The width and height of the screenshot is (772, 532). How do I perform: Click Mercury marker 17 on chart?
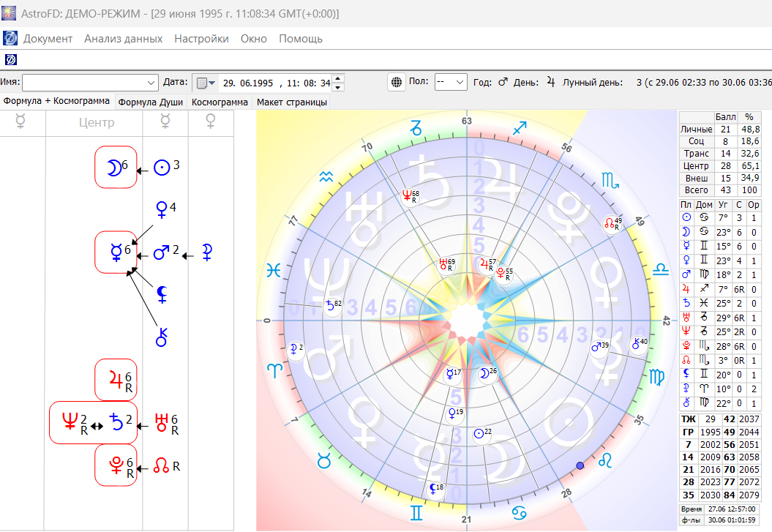click(x=452, y=375)
